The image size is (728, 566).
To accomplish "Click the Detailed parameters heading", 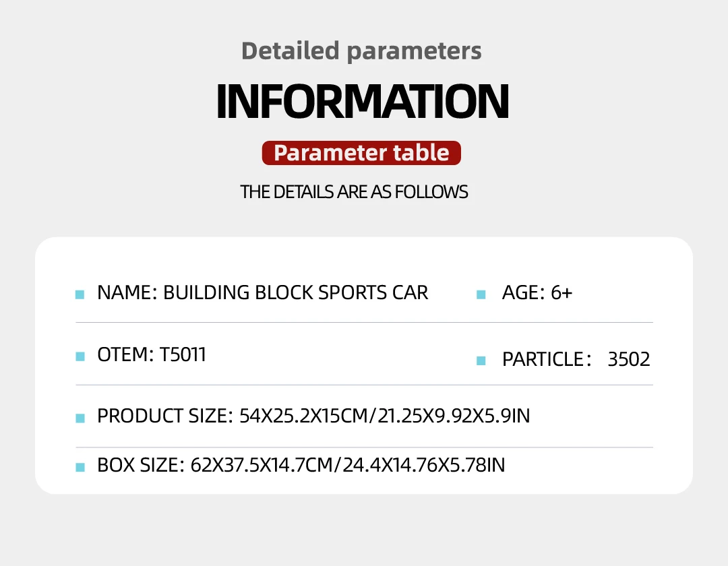I will click(361, 51).
